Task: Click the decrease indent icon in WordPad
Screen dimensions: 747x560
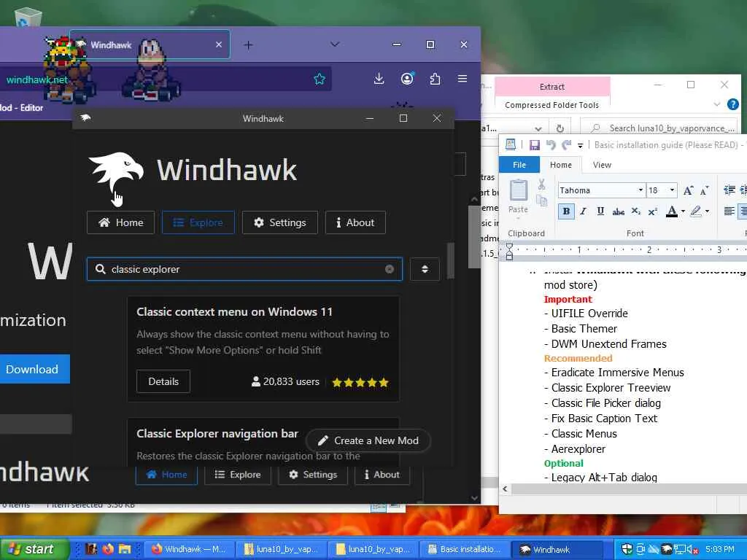Action: point(729,190)
